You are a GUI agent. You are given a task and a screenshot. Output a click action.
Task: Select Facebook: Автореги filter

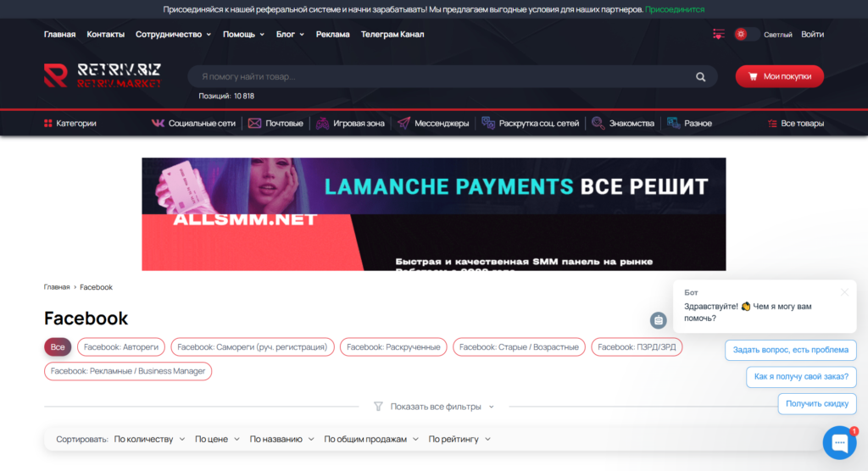120,347
